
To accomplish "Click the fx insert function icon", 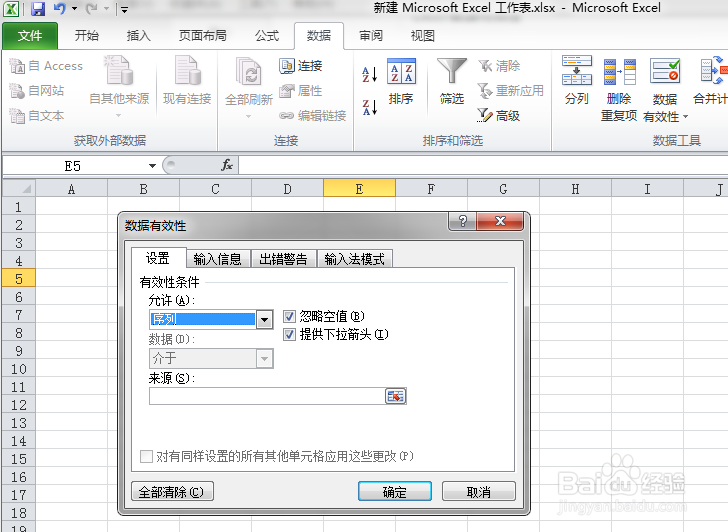I will 227,165.
